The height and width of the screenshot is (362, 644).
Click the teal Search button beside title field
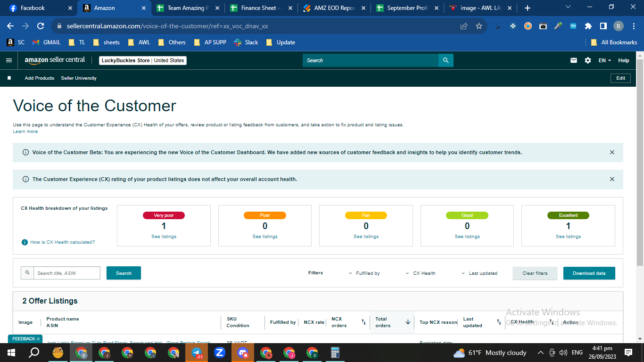124,273
